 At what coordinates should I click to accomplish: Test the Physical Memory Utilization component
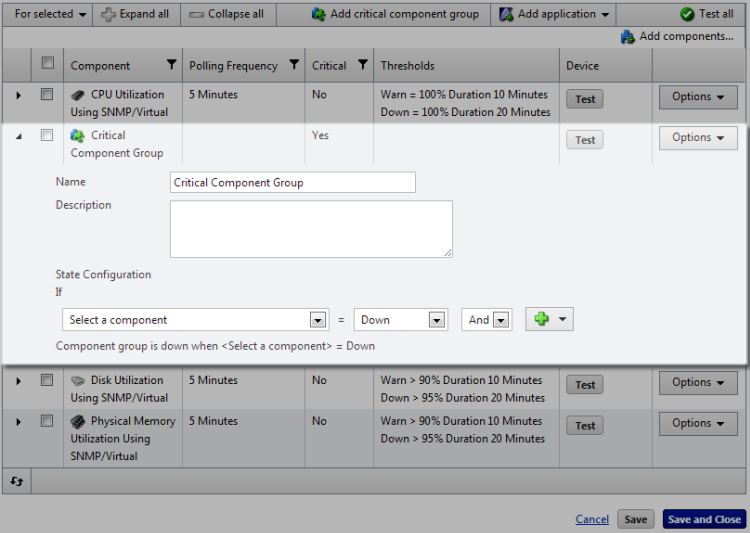585,425
